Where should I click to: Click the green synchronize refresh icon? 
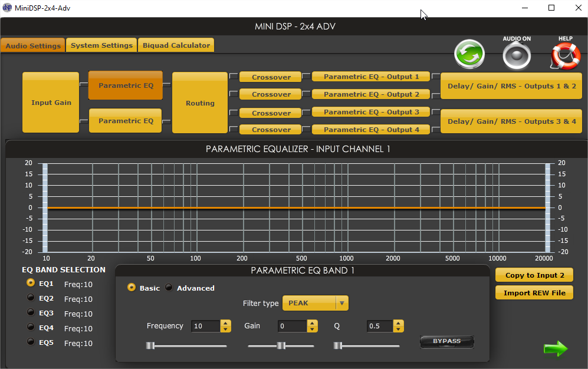(x=469, y=54)
